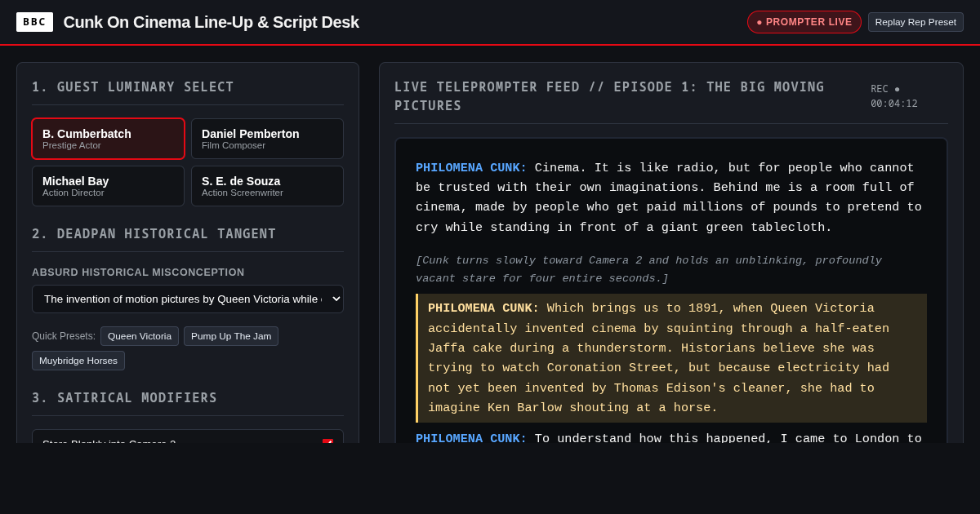
Task: Click the 'Live Teleprompter Feed' episode heading
Action: point(609,96)
